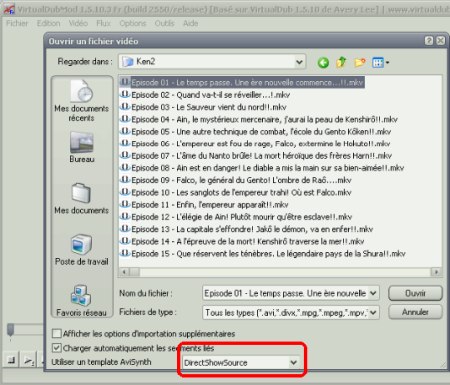
Task: Click the dialog help question-mark button
Action: [429, 41]
